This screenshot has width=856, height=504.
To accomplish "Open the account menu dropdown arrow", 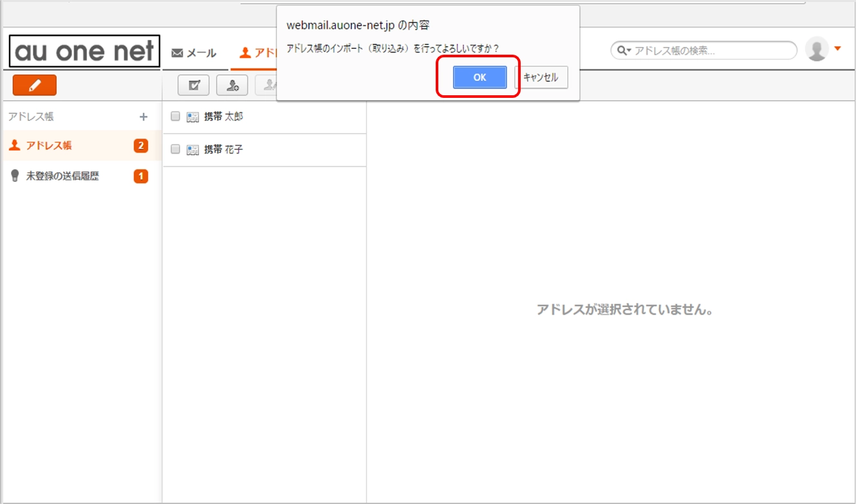I will (839, 48).
